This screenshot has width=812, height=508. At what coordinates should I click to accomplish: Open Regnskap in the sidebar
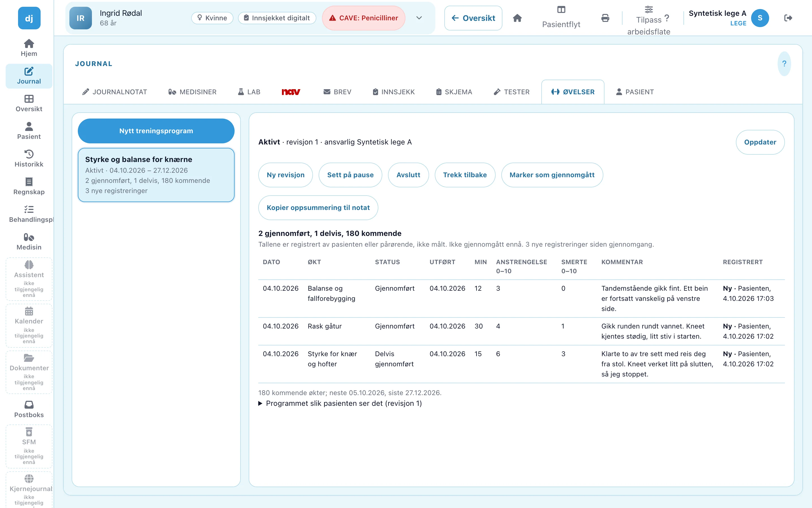(29, 186)
